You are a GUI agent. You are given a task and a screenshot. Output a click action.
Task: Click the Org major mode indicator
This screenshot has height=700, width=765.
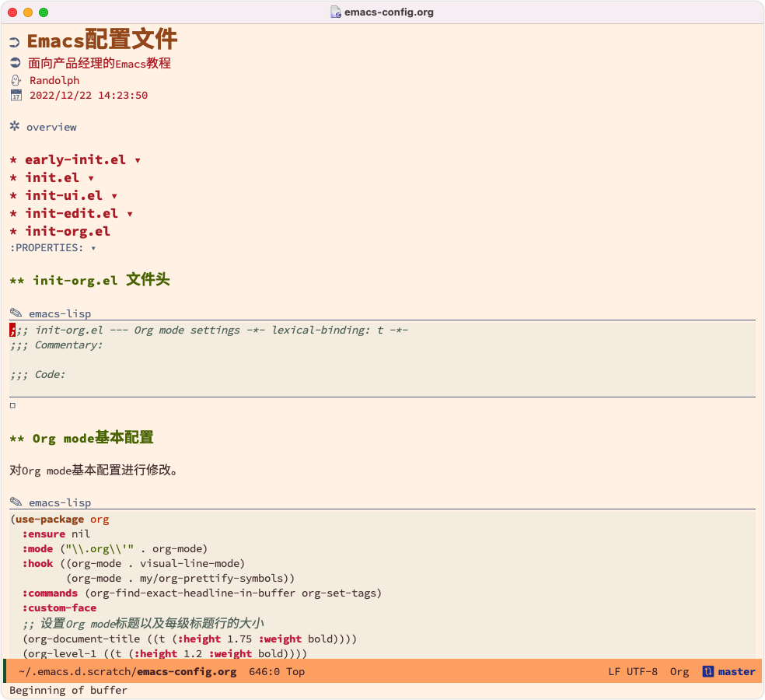click(x=679, y=672)
